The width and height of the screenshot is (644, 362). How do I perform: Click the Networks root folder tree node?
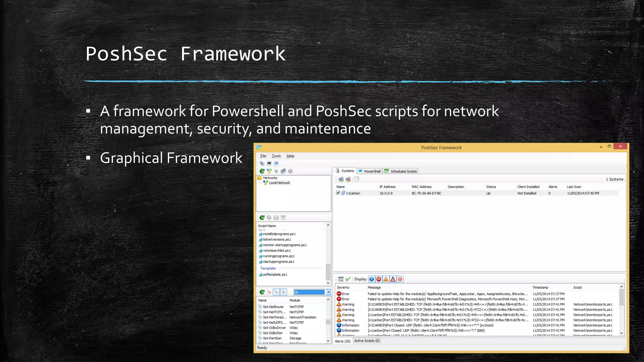tap(270, 178)
